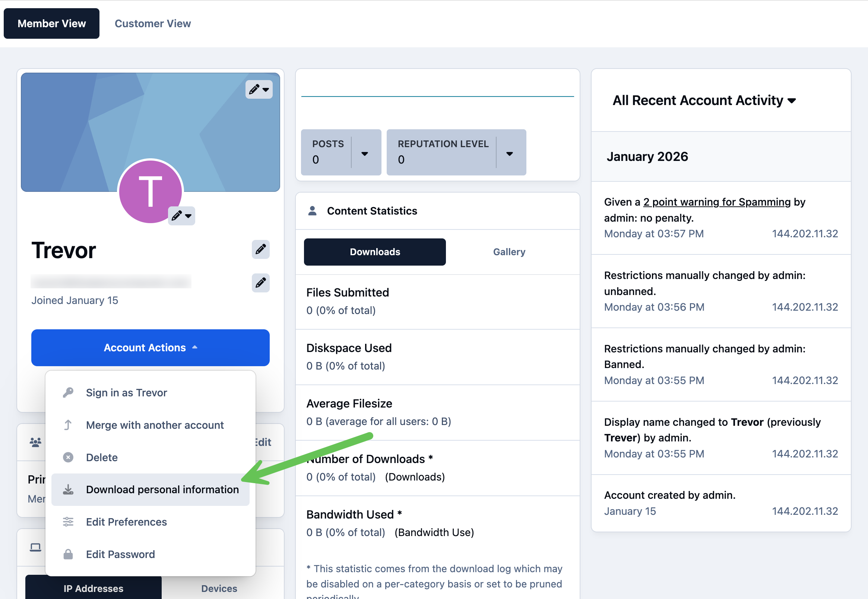Image resolution: width=868 pixels, height=599 pixels.
Task: Click 'Joined January 15' text
Action: click(75, 300)
